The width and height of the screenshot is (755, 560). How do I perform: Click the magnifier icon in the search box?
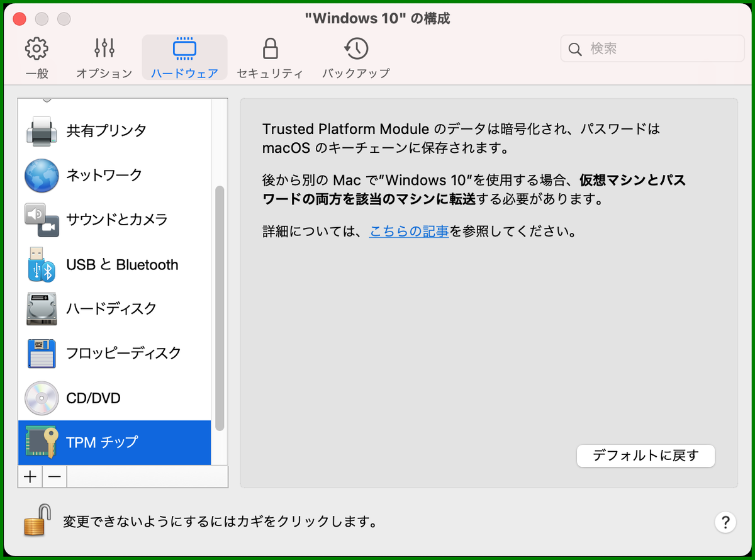pyautogui.click(x=574, y=49)
